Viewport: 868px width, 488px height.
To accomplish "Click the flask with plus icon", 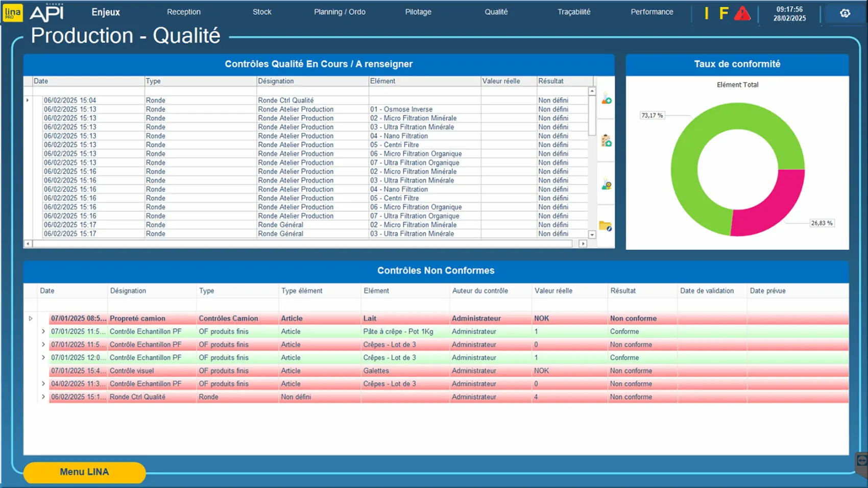I will click(606, 99).
